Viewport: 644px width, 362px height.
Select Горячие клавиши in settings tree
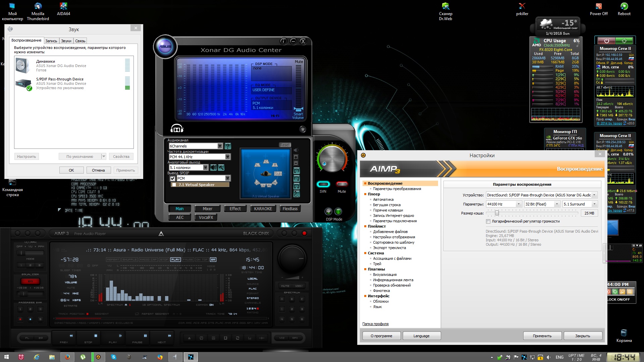[x=388, y=210]
